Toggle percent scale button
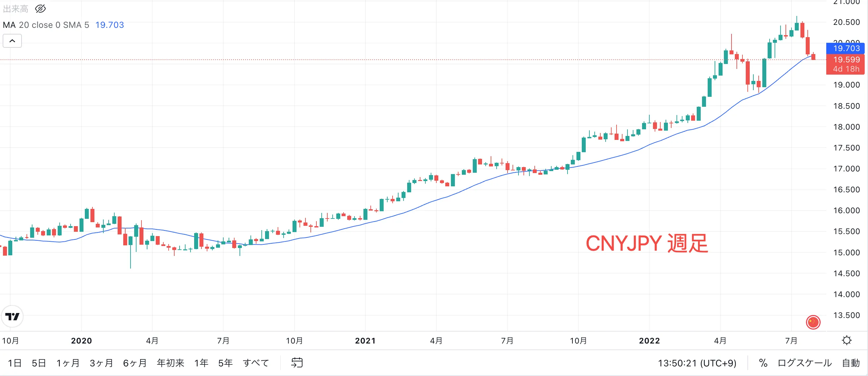 pyautogui.click(x=763, y=363)
